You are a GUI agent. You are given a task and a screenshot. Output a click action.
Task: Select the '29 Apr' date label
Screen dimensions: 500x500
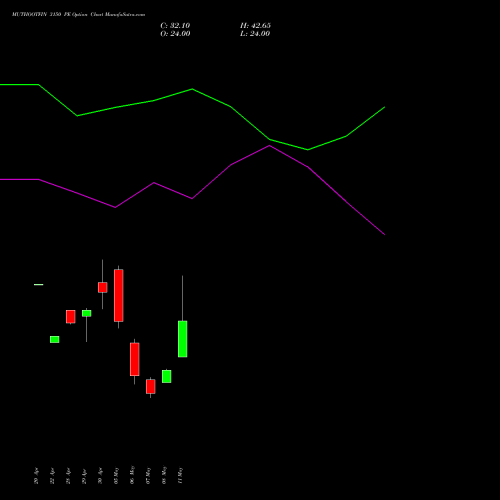click(x=84, y=476)
